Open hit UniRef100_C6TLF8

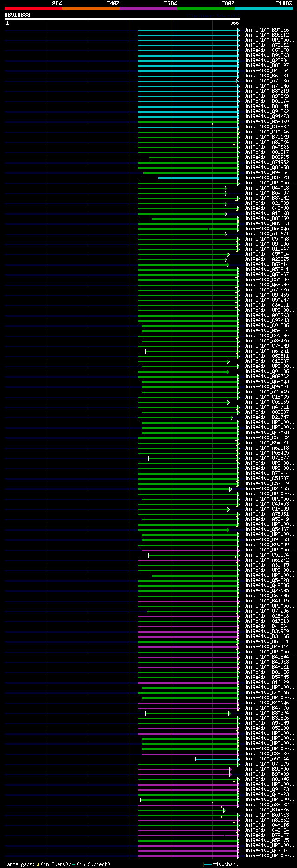[x=266, y=50]
